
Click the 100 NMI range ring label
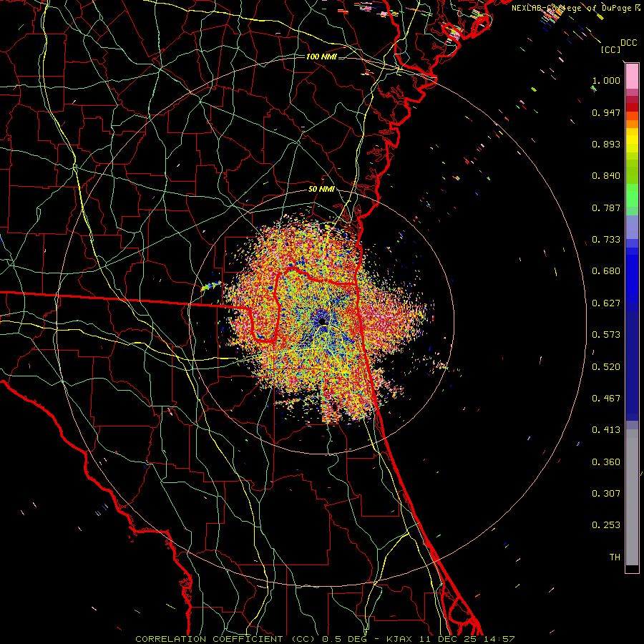click(321, 57)
